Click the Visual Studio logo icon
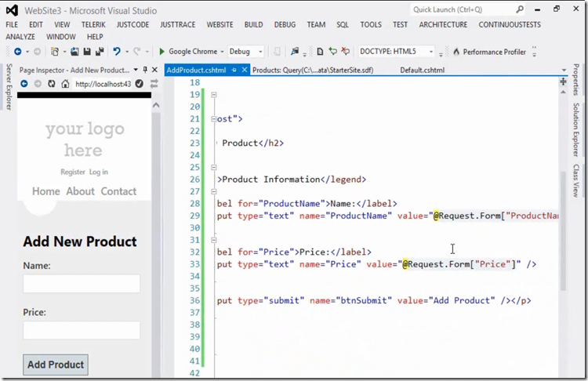The width and height of the screenshot is (588, 381). pyautogui.click(x=12, y=10)
